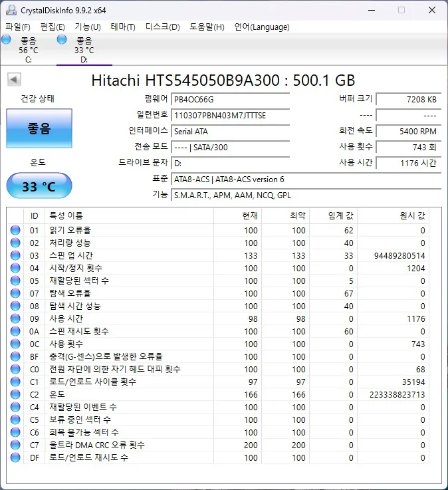Screen dimensions: 448x490
Task: Click status orb of 04 시작/정지 횟수 row
Action: (15, 268)
